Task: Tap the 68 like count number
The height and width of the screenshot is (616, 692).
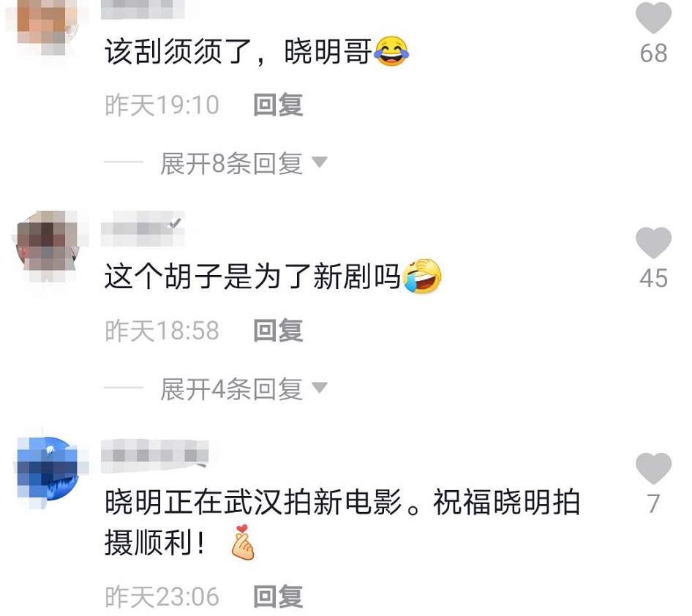Action: tap(654, 53)
